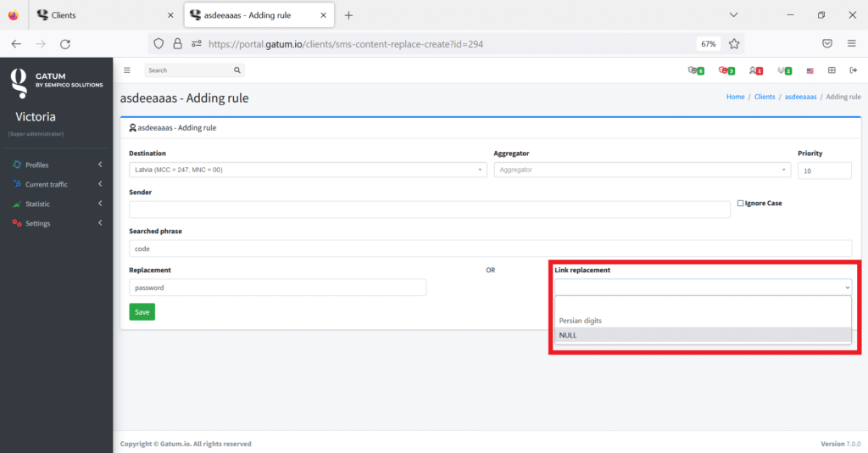The width and height of the screenshot is (868, 453).
Task: Click the padlock site info icon
Action: pyautogui.click(x=178, y=44)
